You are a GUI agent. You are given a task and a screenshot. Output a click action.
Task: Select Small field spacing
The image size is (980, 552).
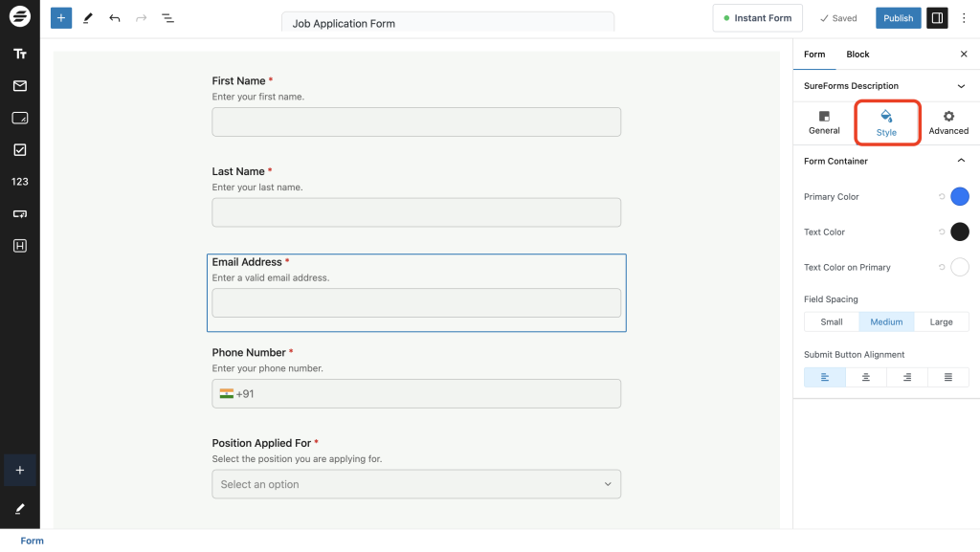(x=831, y=321)
